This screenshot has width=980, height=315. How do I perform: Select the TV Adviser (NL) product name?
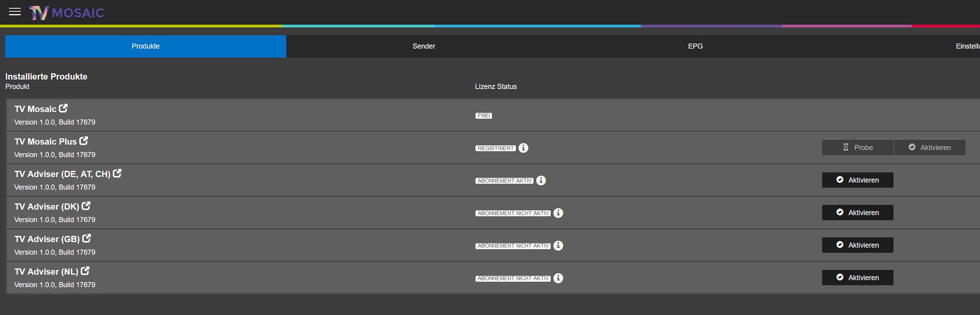46,271
